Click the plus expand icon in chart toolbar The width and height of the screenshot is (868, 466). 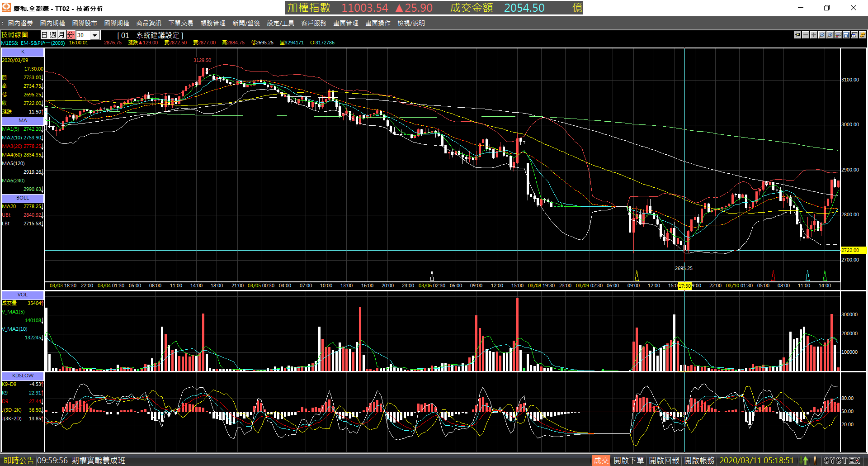tap(813, 35)
